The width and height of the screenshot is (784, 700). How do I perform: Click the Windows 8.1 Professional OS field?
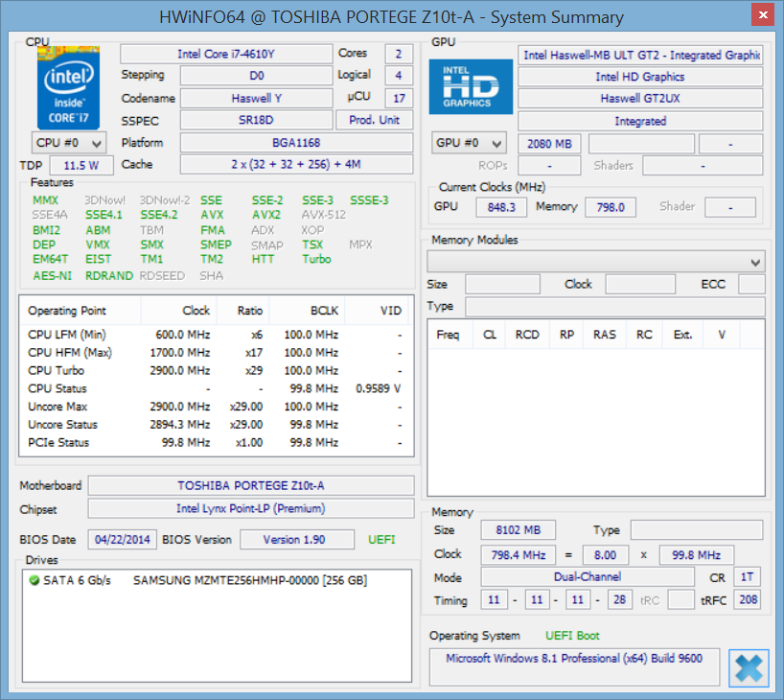[574, 667]
